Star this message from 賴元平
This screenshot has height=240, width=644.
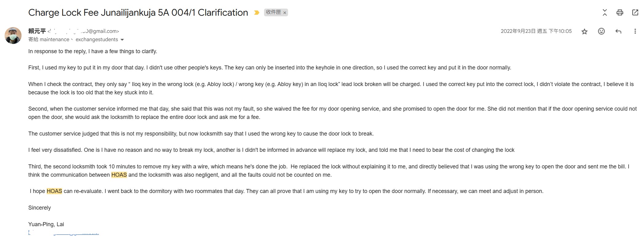[x=584, y=31]
